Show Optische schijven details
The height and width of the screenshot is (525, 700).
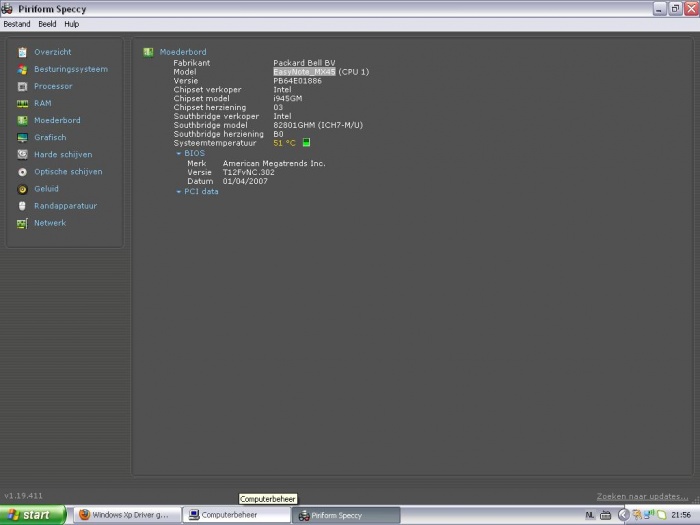tap(68, 171)
